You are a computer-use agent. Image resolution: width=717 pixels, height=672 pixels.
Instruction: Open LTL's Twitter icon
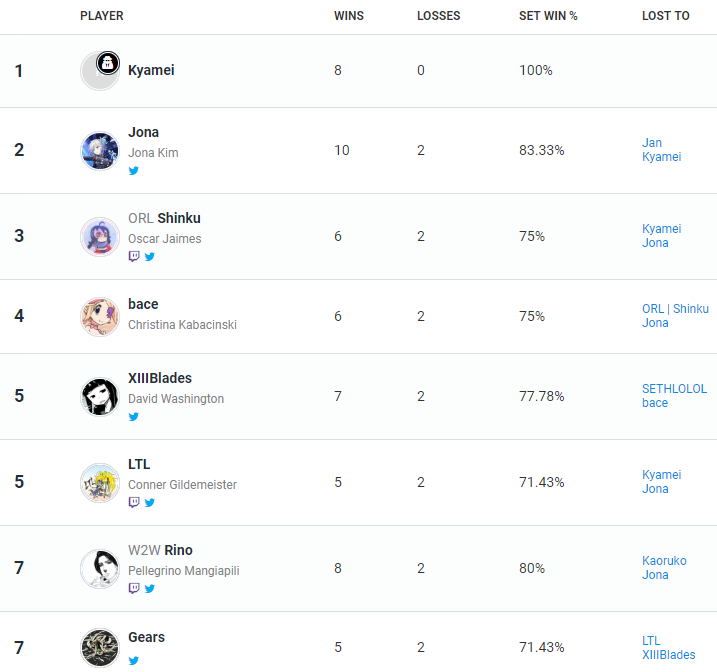(150, 503)
